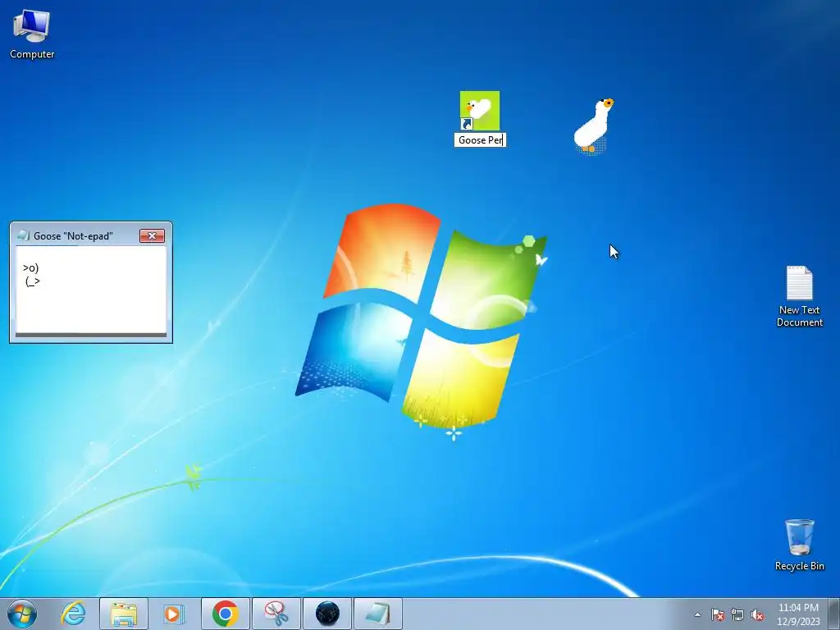Viewport: 840px width, 630px height.
Task: Click the "Computer" label text
Action: [32, 53]
